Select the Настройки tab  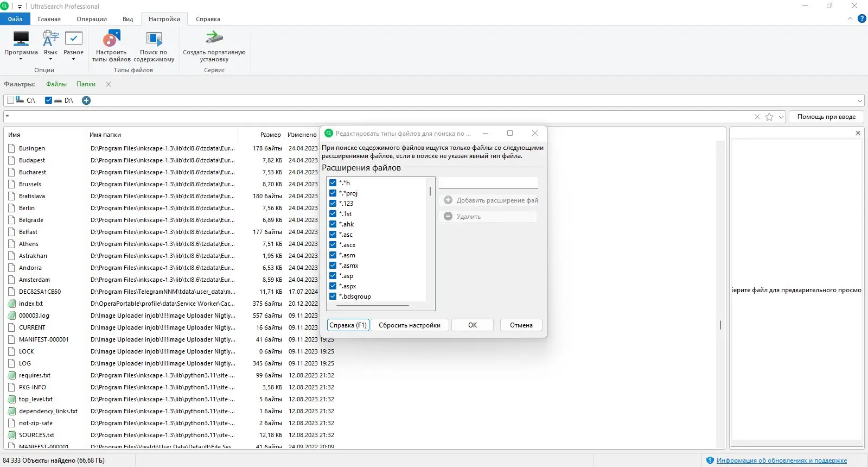tap(164, 19)
